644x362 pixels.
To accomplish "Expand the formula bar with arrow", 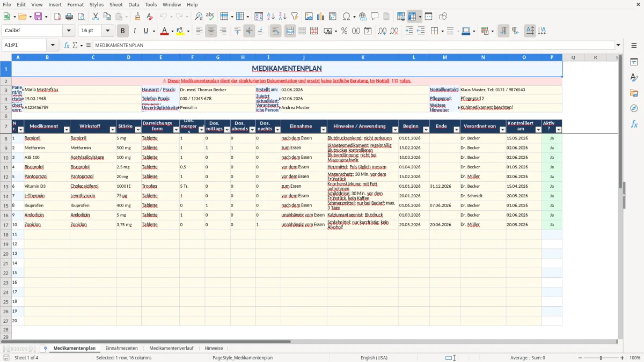I will pyautogui.click(x=618, y=45).
